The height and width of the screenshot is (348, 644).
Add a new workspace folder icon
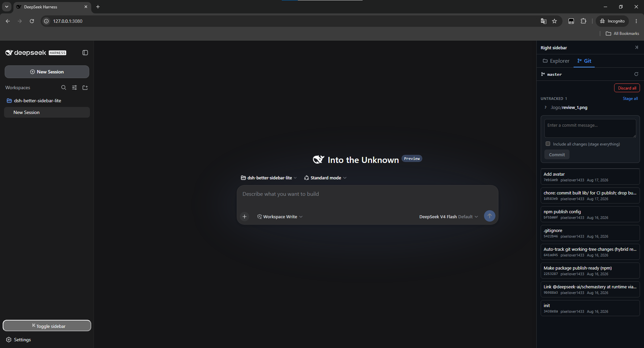click(85, 88)
